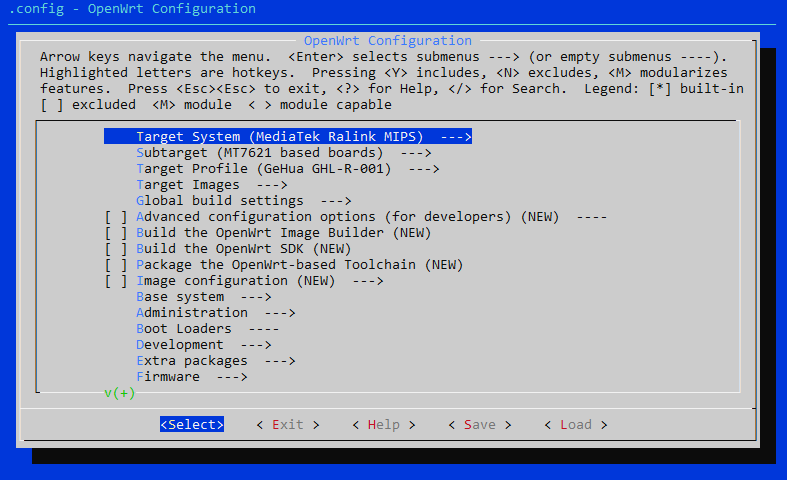Screen dimensions: 787x480
Task: Enable Build the OpenWrt SDK checkbox
Action: [x=115, y=249]
